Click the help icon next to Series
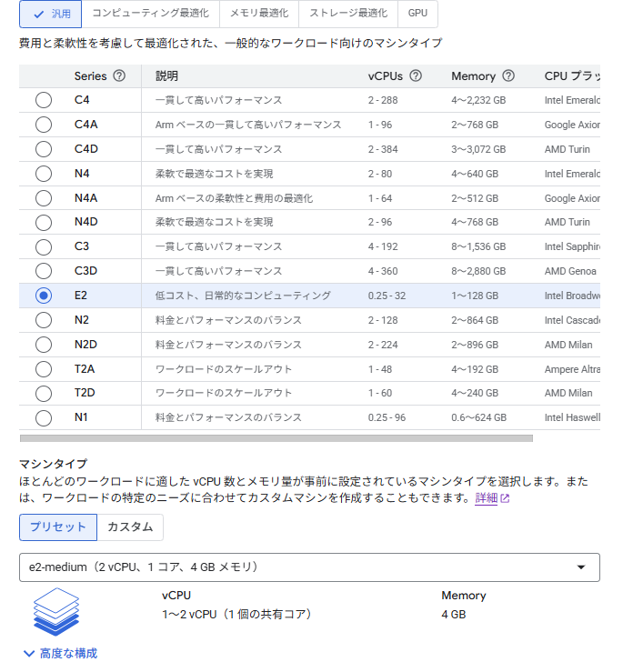623x672 pixels. (119, 76)
